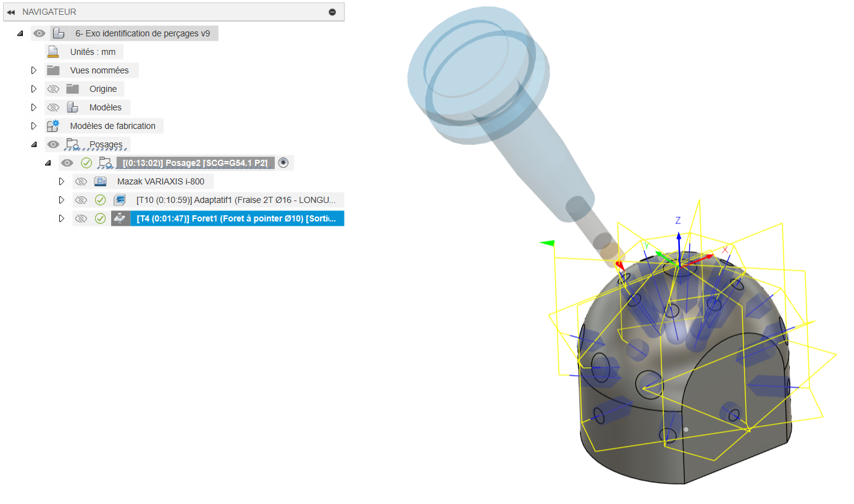Show the hidden Origine folder
This screenshot has height=504, width=854.
(53, 89)
